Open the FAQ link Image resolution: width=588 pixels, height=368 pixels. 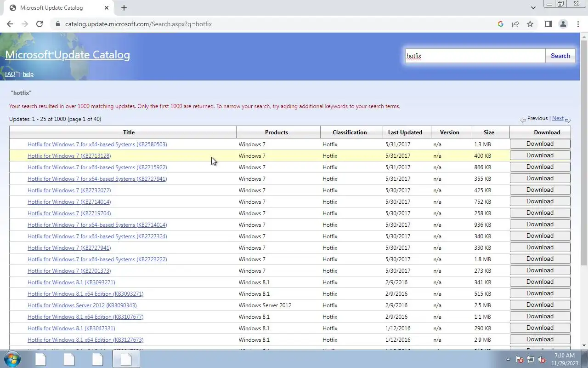point(10,74)
